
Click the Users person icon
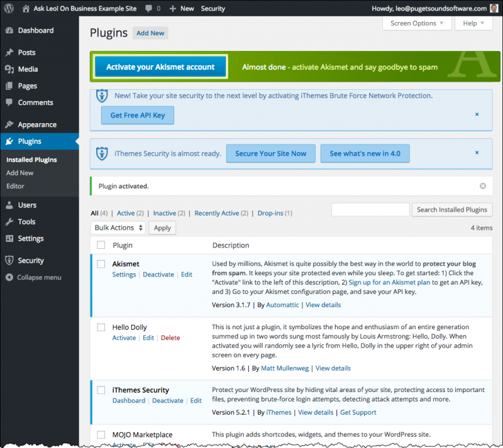pyautogui.click(x=9, y=205)
